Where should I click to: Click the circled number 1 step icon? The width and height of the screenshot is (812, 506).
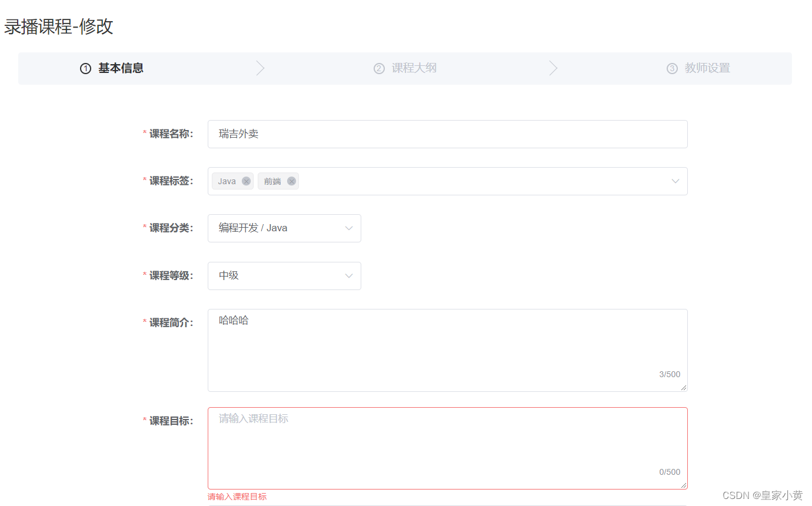pos(85,69)
